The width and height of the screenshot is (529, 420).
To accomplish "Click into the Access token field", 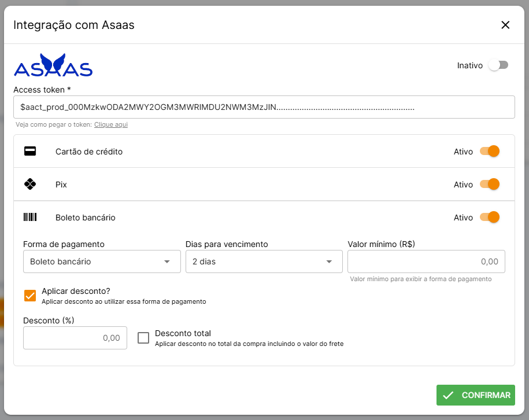I will point(264,107).
